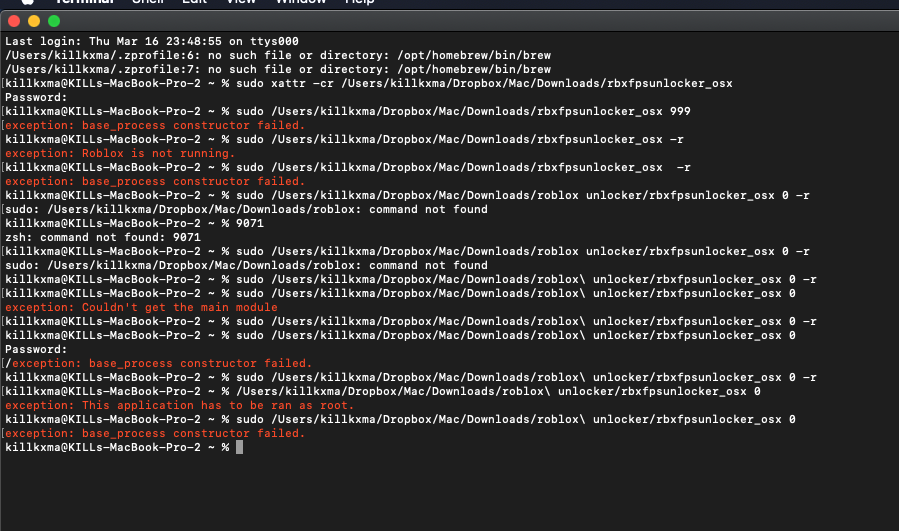
Task: Click the empty prompt with the cursor block
Action: (124, 447)
